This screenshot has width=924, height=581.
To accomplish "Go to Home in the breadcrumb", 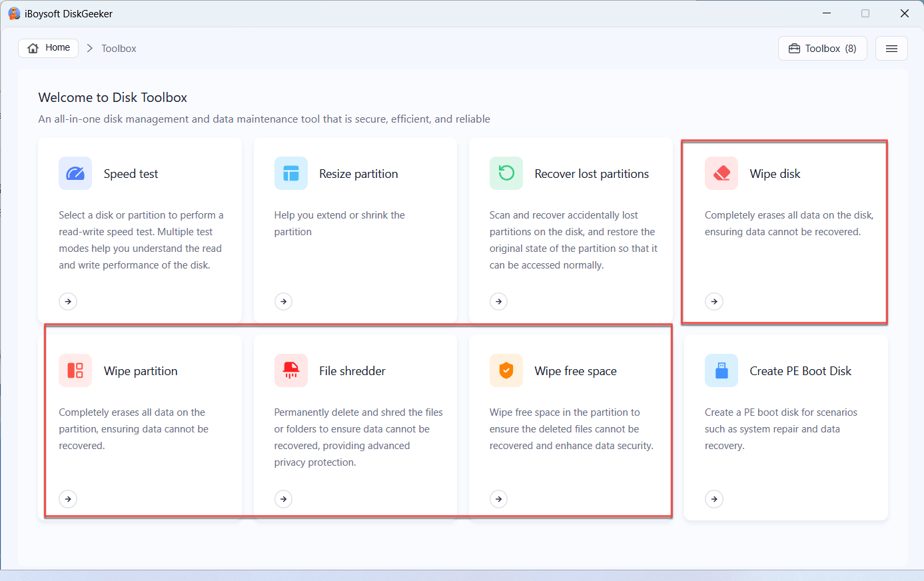I will tap(49, 48).
